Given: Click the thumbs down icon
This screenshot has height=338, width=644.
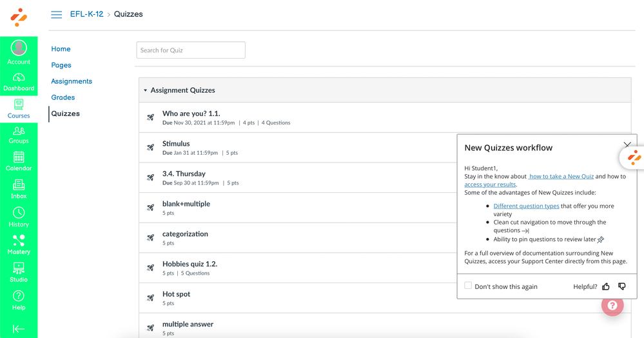Looking at the screenshot, I should 621,286.
